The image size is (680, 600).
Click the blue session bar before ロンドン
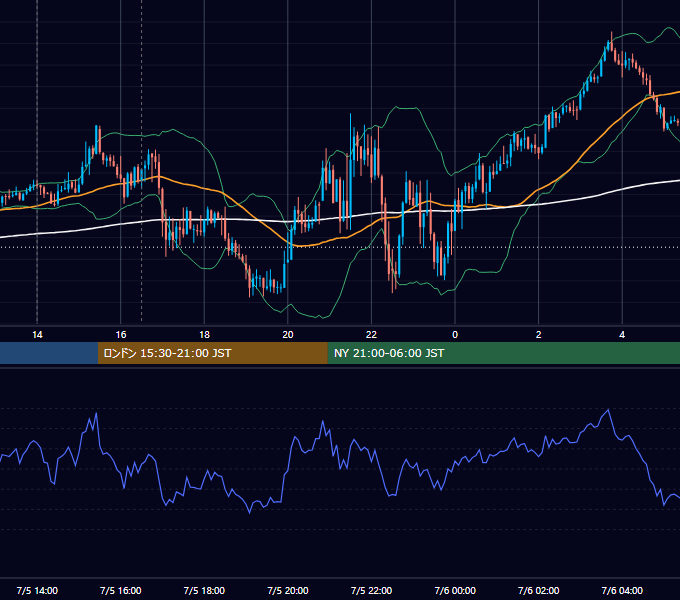coord(49,353)
